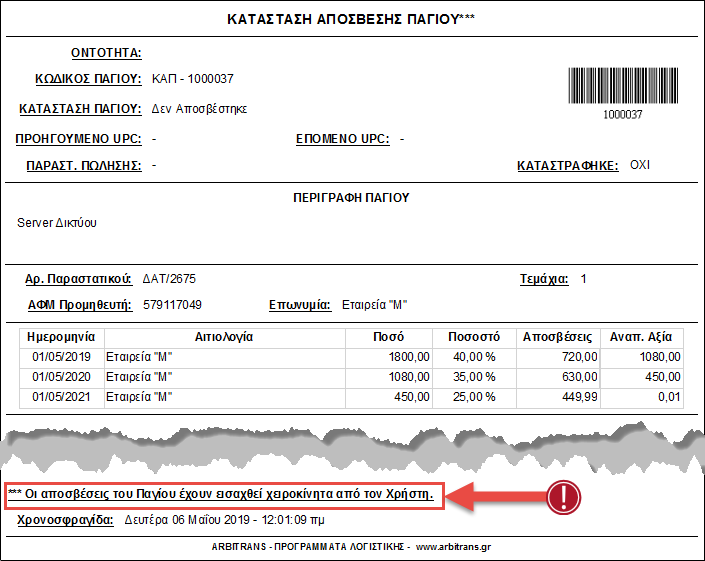Click the Ποσό column header
705x561 pixels.
pyautogui.click(x=388, y=337)
